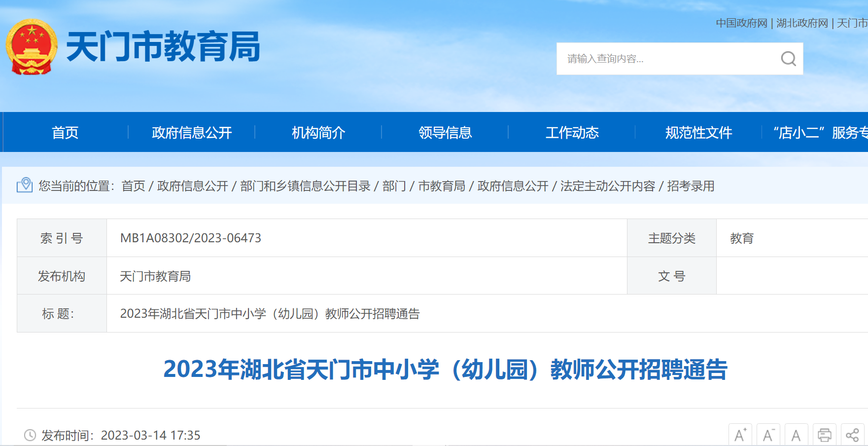Image resolution: width=868 pixels, height=446 pixels.
Task: Click the title cell text in 标题 row
Action: 270,314
